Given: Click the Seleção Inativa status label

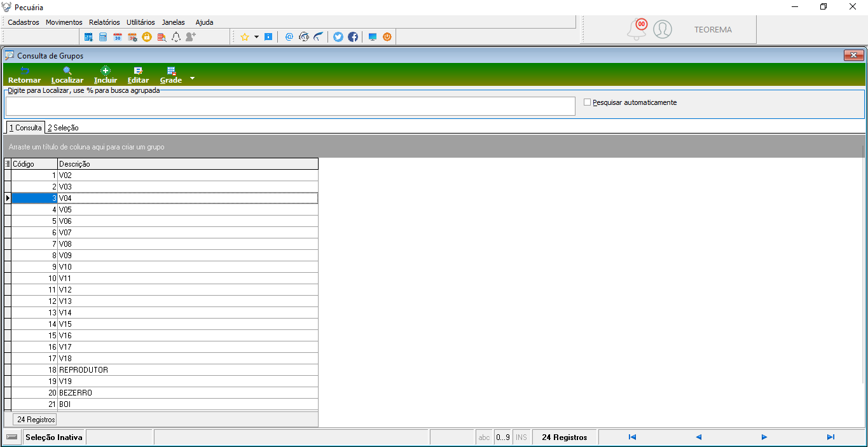Looking at the screenshot, I should click(54, 437).
